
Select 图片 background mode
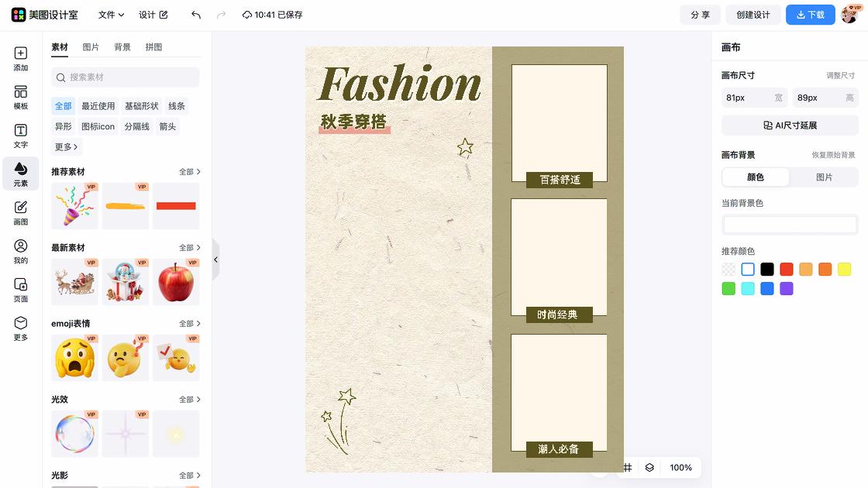(825, 177)
